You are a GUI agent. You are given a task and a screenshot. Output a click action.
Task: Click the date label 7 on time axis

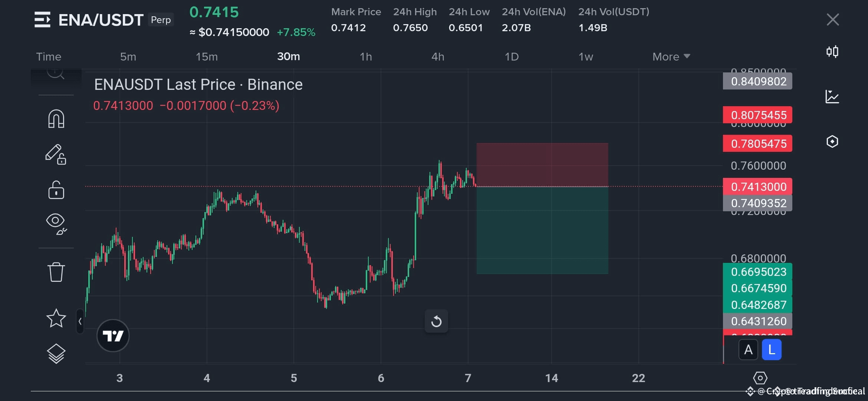468,378
